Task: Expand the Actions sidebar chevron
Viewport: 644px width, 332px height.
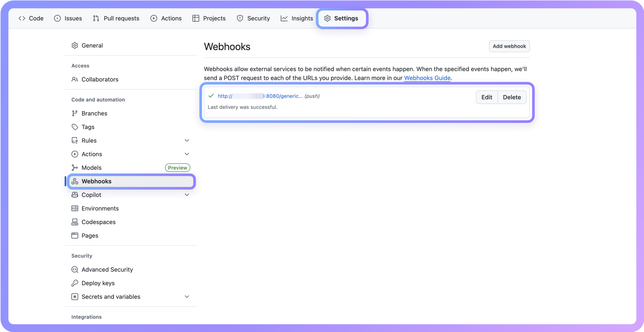Action: click(187, 154)
